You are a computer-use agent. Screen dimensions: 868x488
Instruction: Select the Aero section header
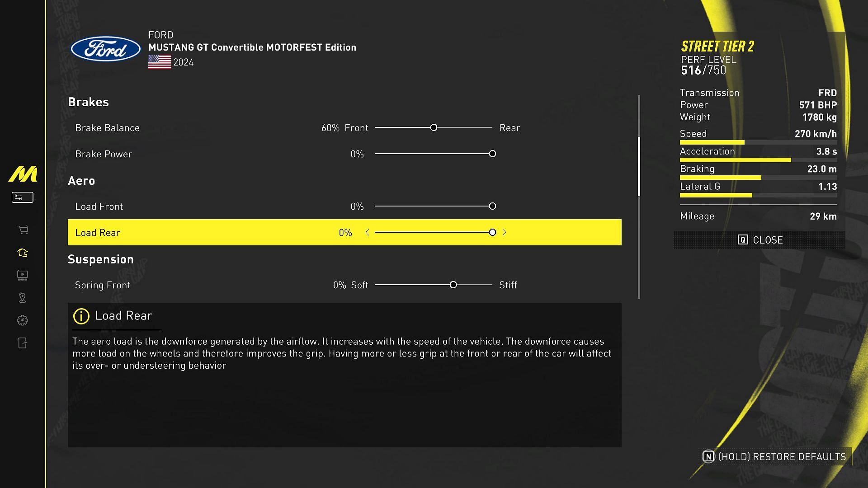tap(82, 179)
